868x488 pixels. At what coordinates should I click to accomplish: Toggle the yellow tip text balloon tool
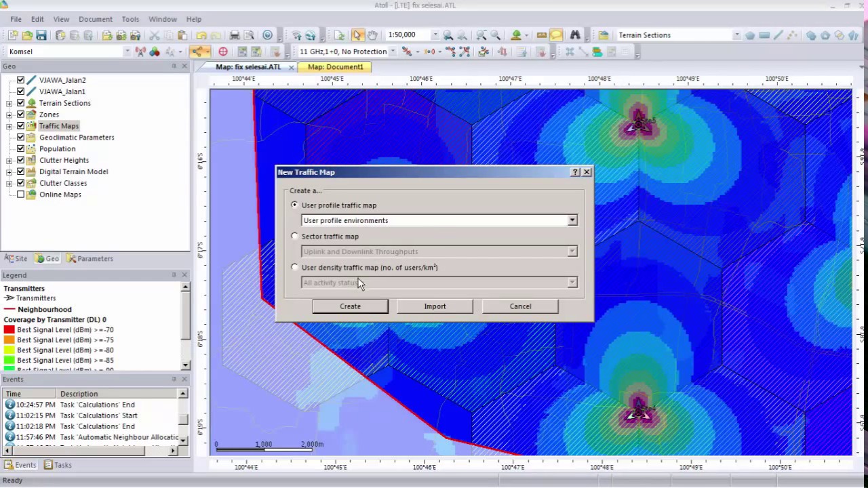(556, 35)
